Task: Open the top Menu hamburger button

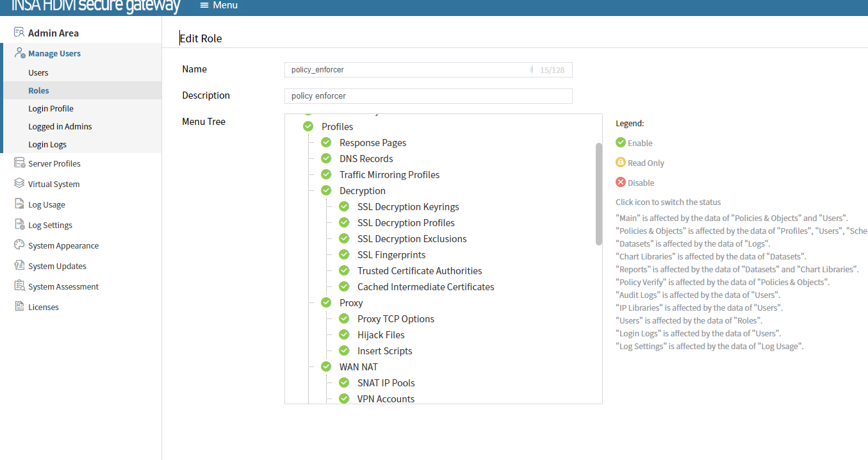Action: pos(218,5)
